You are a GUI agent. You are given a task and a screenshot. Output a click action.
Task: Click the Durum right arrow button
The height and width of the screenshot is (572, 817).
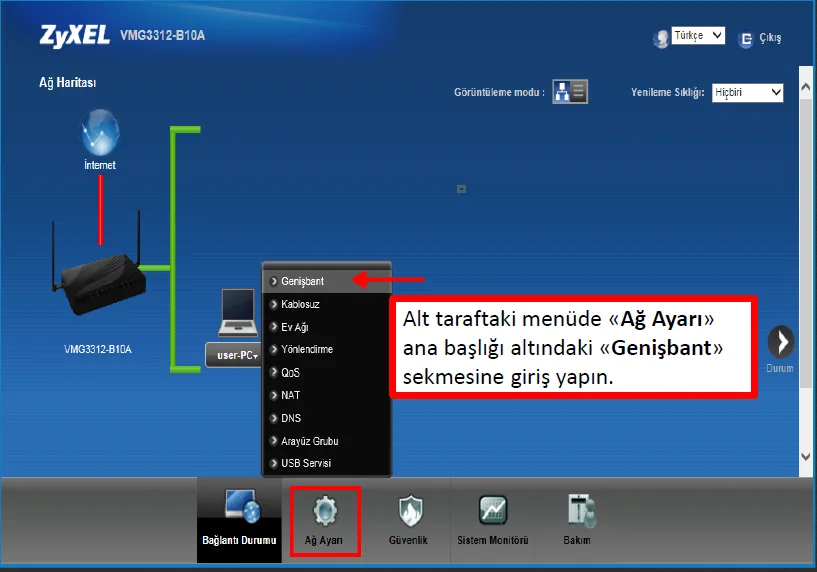781,342
